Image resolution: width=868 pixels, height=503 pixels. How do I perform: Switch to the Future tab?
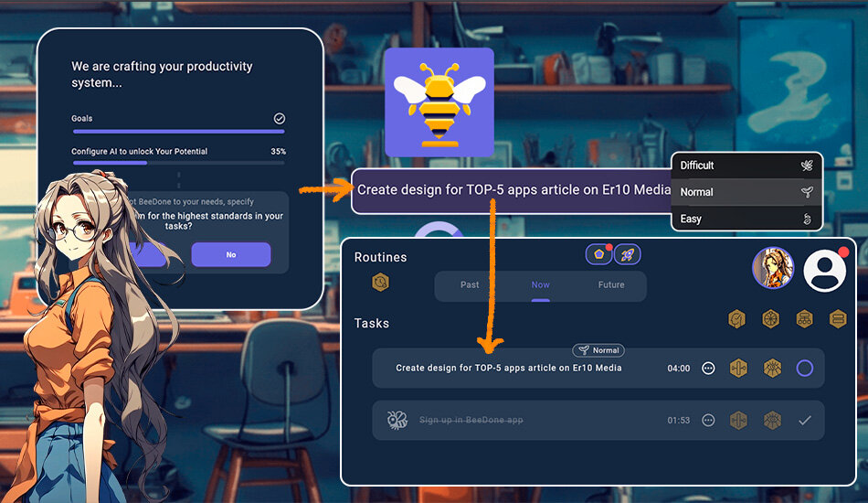[x=611, y=284]
